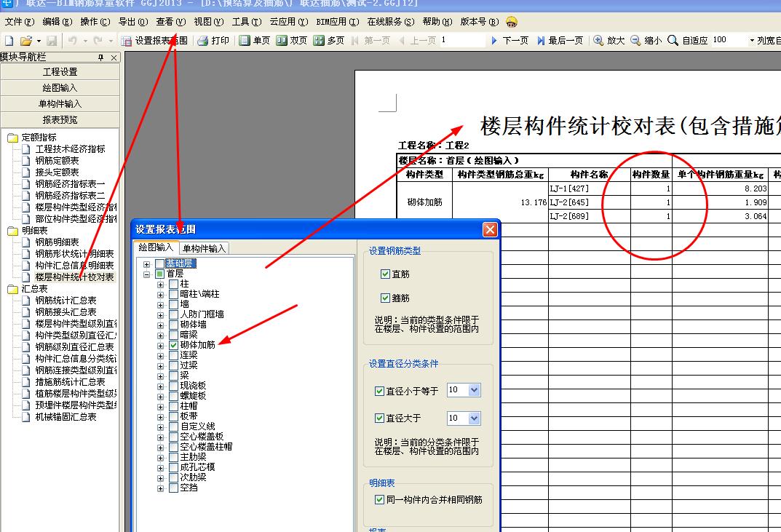781x532 pixels.
Task: Expand 空档 tree node
Action: tap(160, 488)
